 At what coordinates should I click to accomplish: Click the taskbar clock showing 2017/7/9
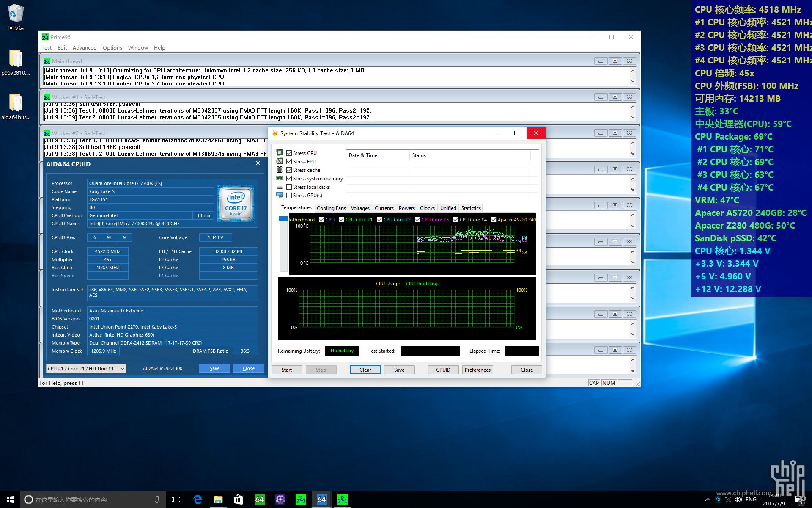774,500
